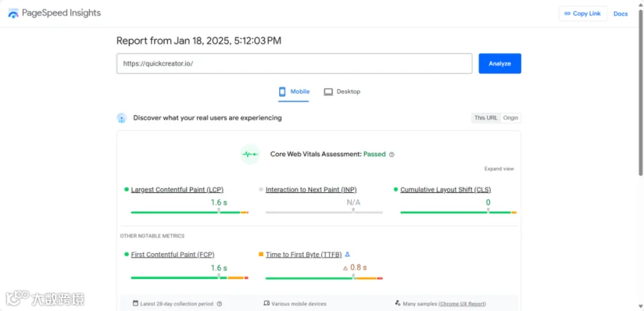Click the Copy Link button
Viewport: 644px width, 311px height.
pyautogui.click(x=582, y=14)
